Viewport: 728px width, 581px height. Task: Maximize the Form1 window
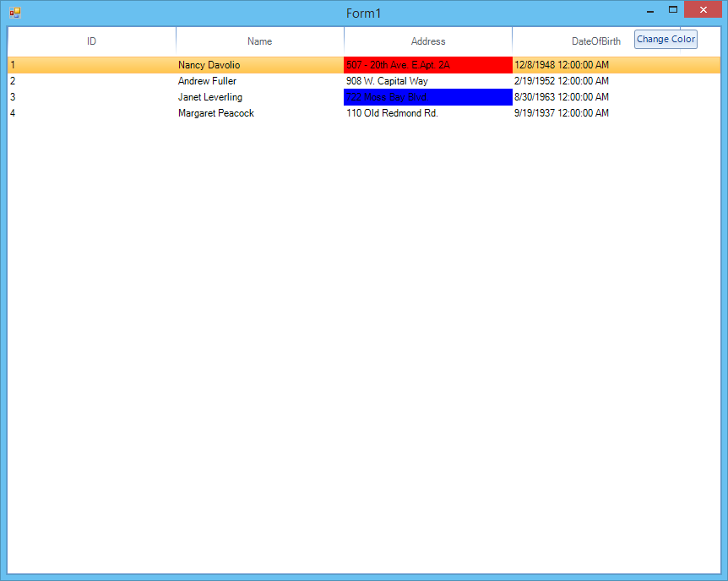click(673, 10)
